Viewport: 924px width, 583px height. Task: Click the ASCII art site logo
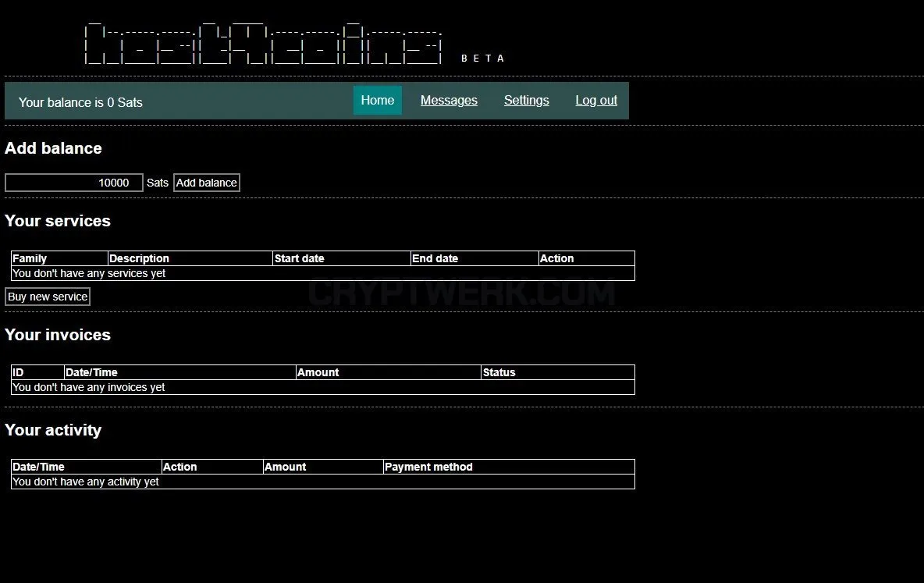(263, 42)
